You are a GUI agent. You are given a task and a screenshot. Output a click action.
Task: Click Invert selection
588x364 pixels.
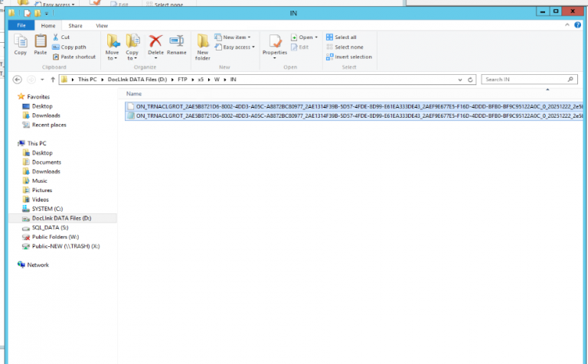[349, 57]
